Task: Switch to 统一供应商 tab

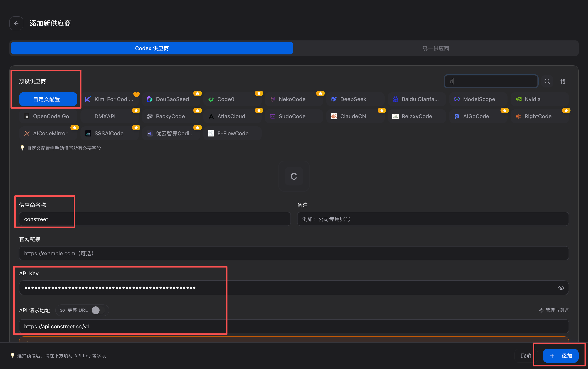Action: 436,48
